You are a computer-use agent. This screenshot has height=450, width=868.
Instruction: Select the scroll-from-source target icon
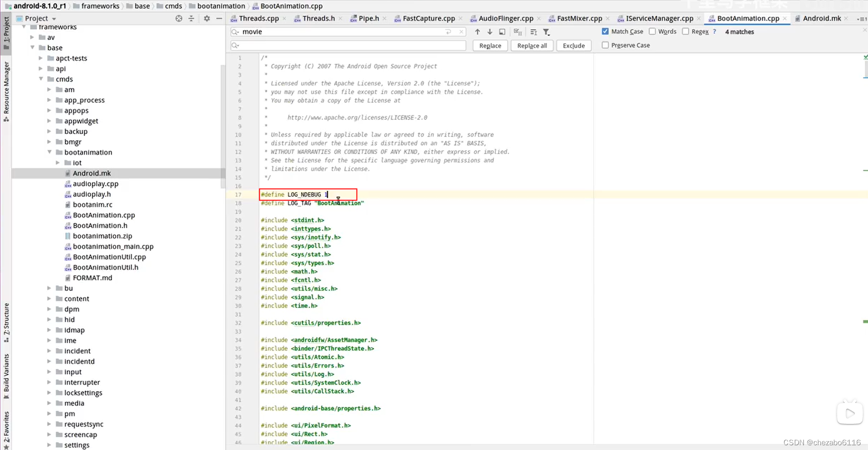[x=179, y=18]
